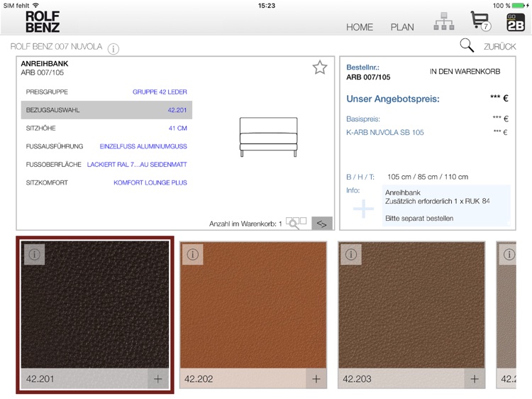Viewport: 532px width, 399px height.
Task: Open FUSSOBERFLÄCHE lackiert RAL option
Action: (106, 164)
